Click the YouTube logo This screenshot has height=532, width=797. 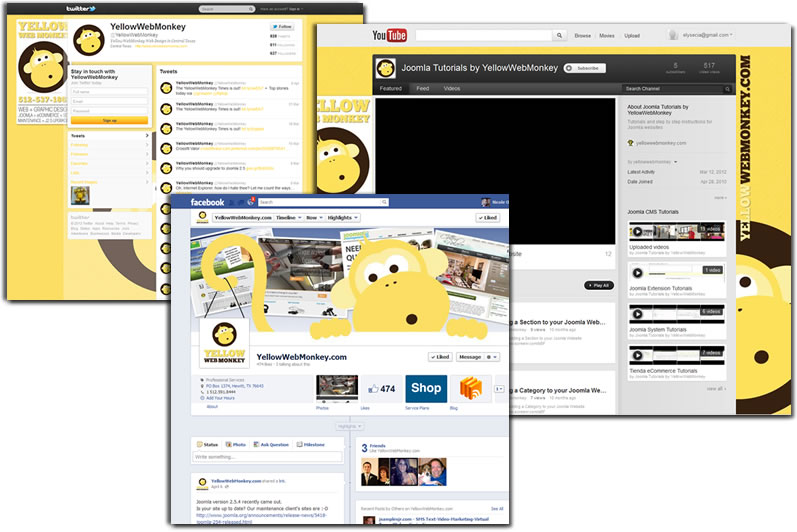[389, 35]
